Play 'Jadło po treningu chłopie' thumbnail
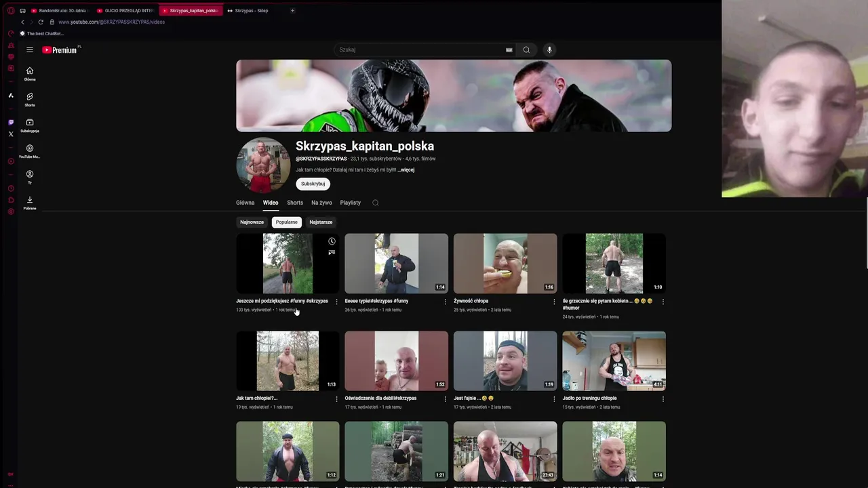The image size is (868, 488). (x=614, y=361)
